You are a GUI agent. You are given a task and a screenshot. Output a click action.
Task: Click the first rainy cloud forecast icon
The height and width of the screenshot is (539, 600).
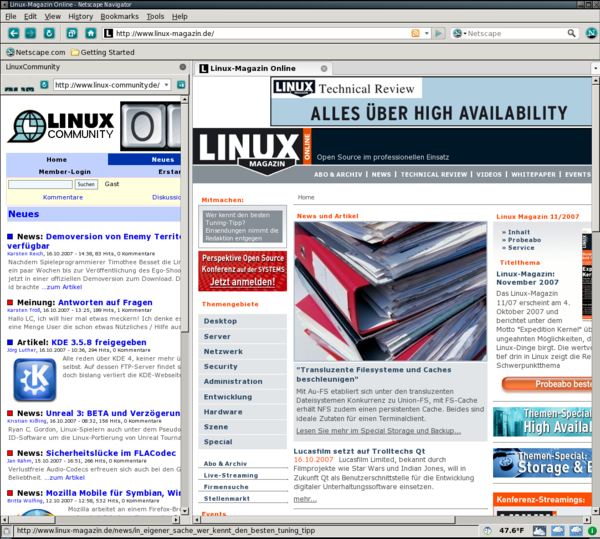(558, 531)
